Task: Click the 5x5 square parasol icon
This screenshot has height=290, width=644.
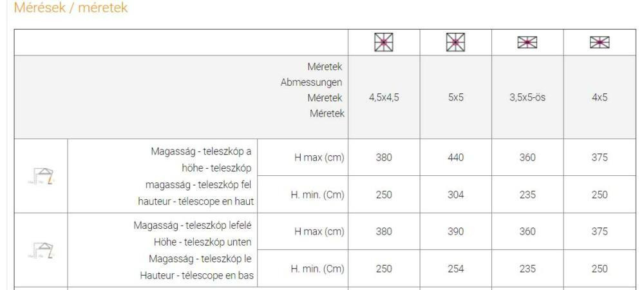Action: (x=455, y=43)
